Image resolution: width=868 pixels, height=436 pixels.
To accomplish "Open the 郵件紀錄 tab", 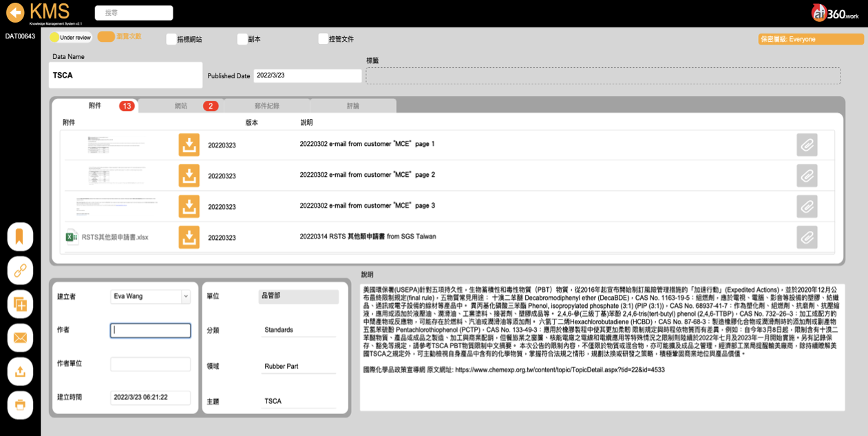I will coord(267,106).
